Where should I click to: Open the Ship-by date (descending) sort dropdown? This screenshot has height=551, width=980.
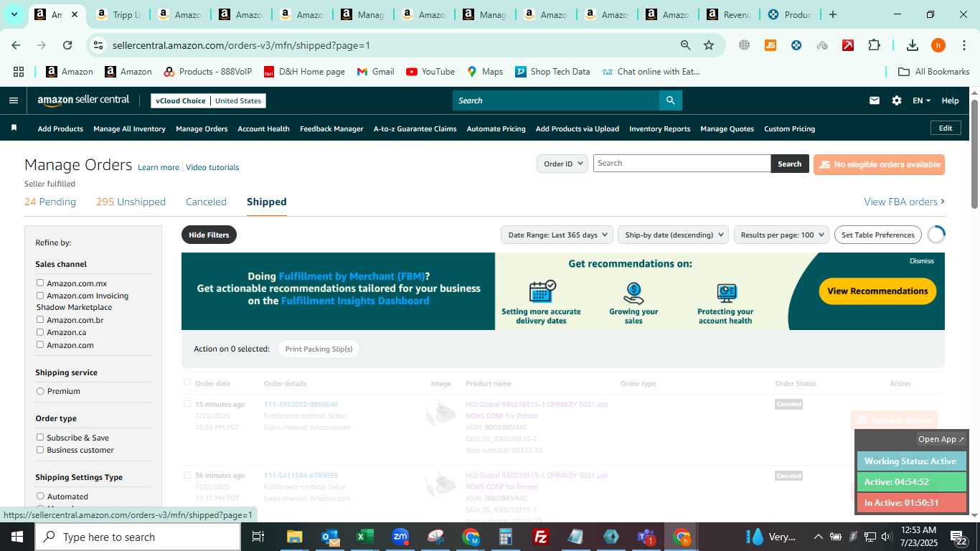tap(673, 235)
